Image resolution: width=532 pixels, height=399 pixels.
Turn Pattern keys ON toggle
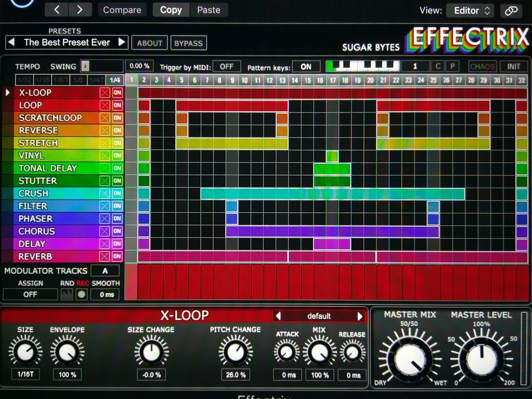(x=306, y=66)
